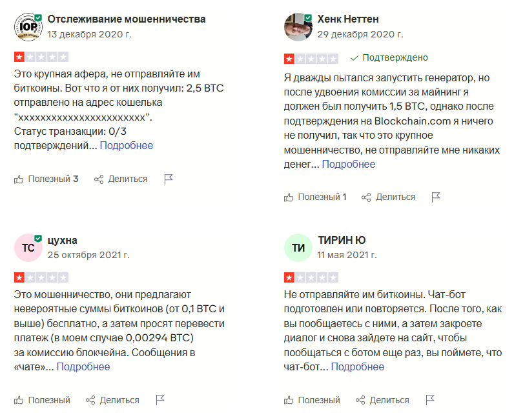This screenshot has height=420, width=514.
Task: Click share icon on ТИРИН Ю review
Action: [x=361, y=400]
